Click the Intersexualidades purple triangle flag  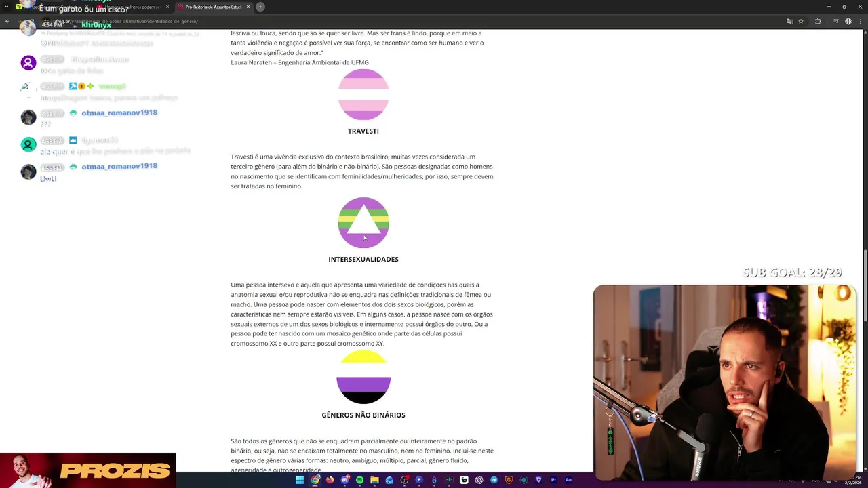point(363,222)
